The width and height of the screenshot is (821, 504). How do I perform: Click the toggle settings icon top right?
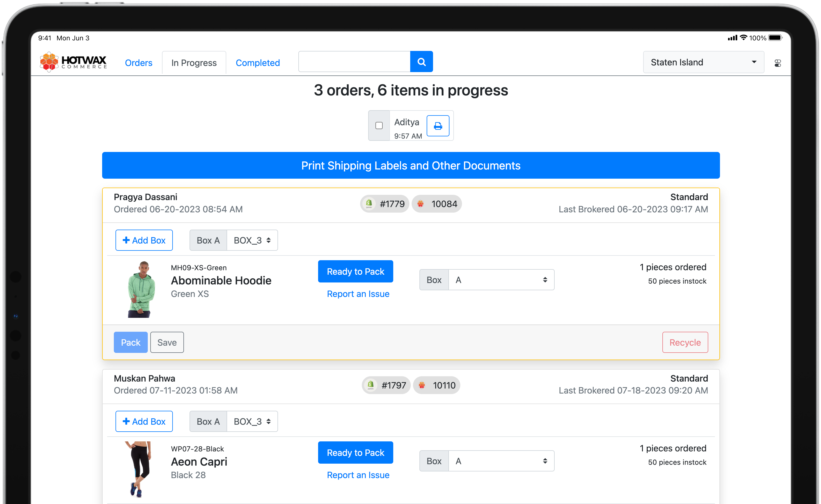point(777,63)
